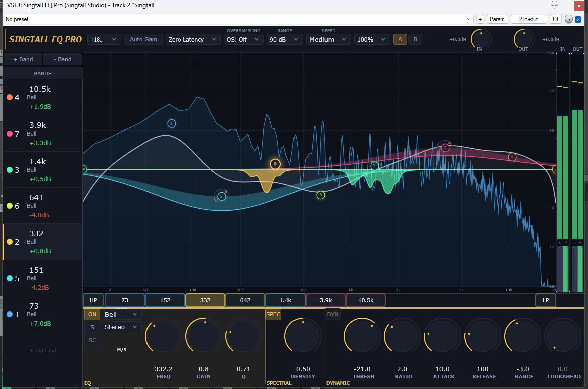Click the 2 in+out routing button

pos(528,19)
